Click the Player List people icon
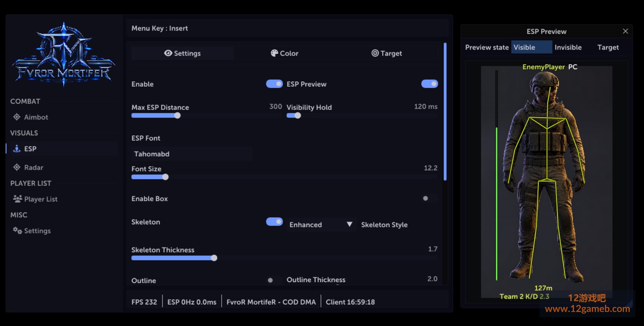Screen dimensions: 644x326 click(x=18, y=199)
